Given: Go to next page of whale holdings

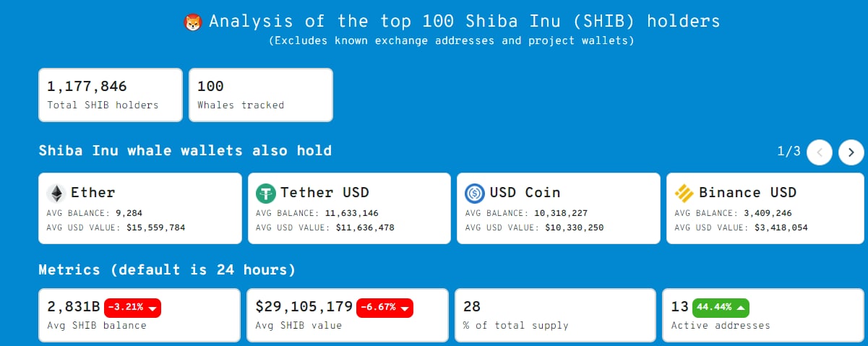Looking at the screenshot, I should [851, 152].
